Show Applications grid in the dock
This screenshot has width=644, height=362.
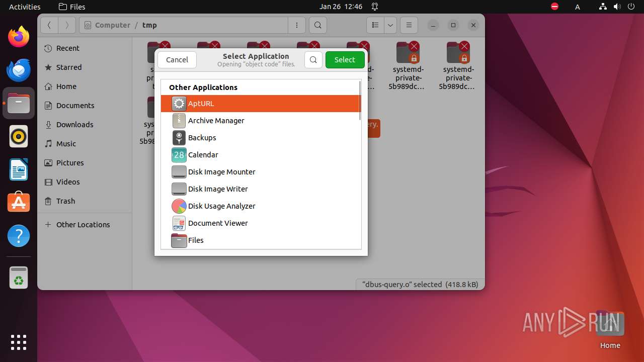click(x=19, y=342)
